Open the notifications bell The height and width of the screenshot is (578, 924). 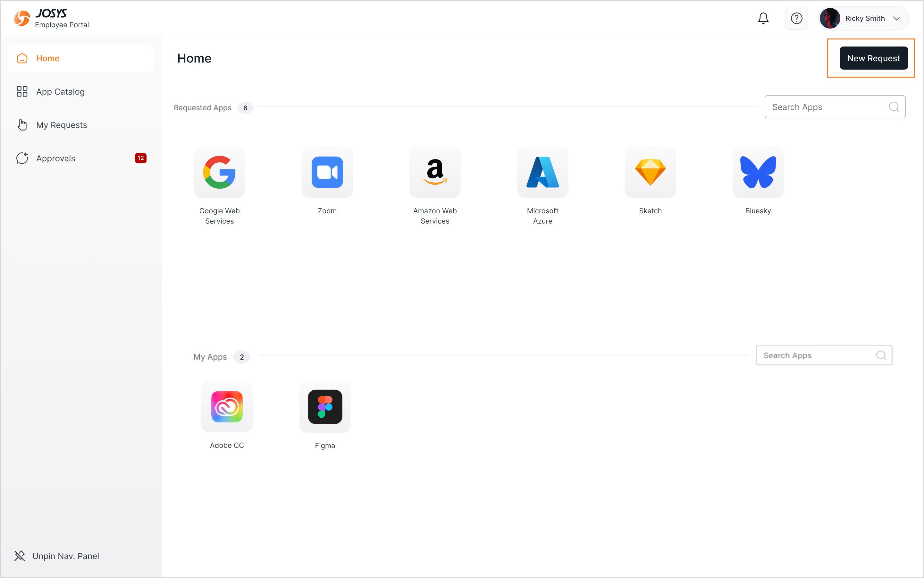pyautogui.click(x=763, y=18)
